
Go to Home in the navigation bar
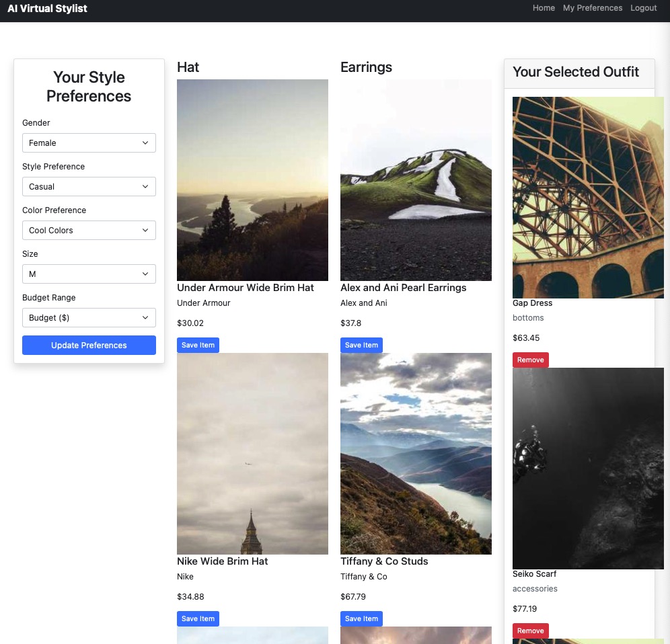click(x=544, y=8)
